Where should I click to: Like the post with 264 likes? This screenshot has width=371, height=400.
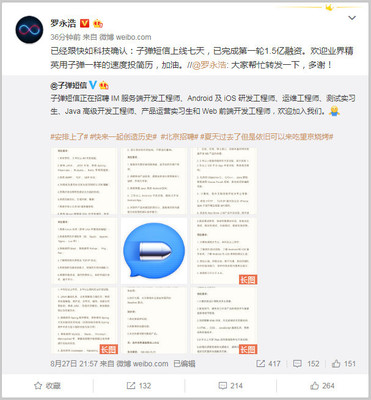(x=322, y=386)
